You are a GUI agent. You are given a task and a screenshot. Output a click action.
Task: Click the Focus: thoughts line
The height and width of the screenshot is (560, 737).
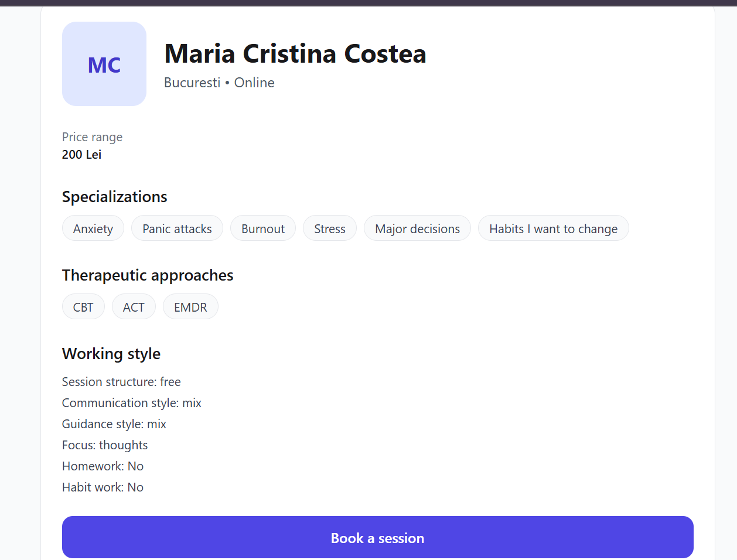tap(105, 445)
